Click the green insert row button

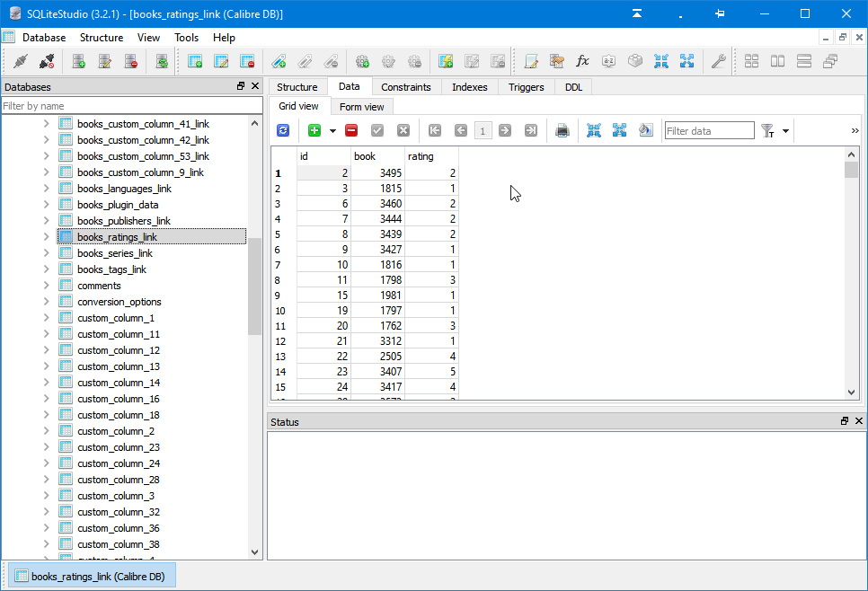(x=314, y=130)
